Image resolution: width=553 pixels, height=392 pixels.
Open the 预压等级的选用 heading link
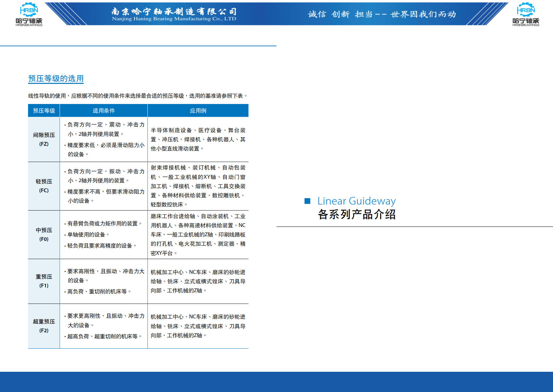[56, 78]
